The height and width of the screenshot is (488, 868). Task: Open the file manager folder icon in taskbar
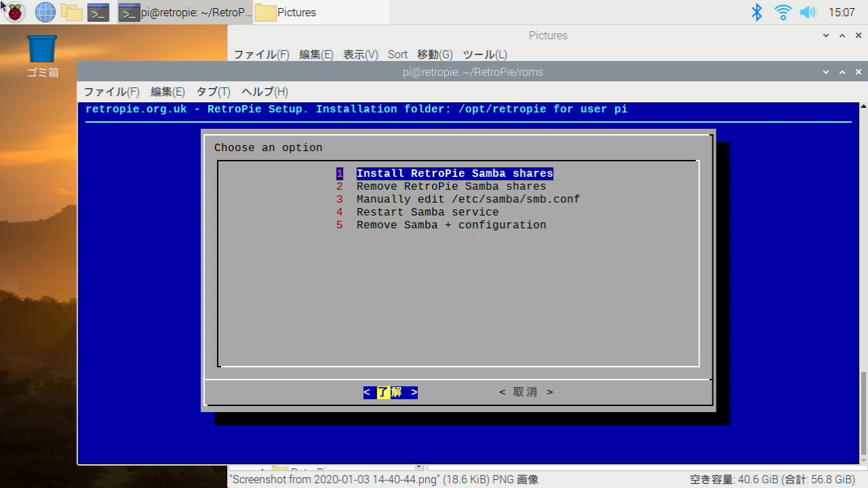(72, 12)
